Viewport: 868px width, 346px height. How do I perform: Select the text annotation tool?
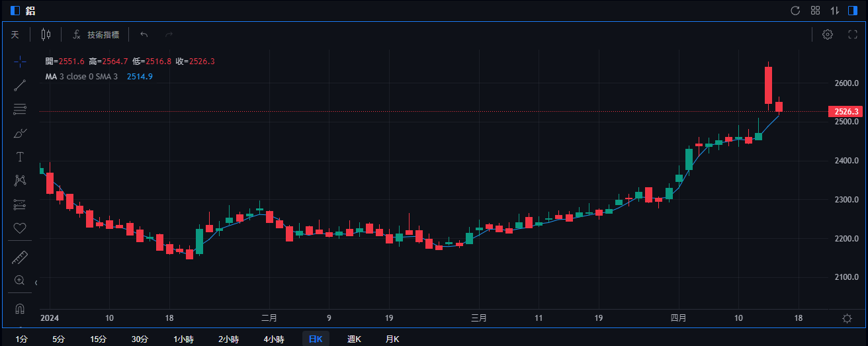tap(20, 157)
